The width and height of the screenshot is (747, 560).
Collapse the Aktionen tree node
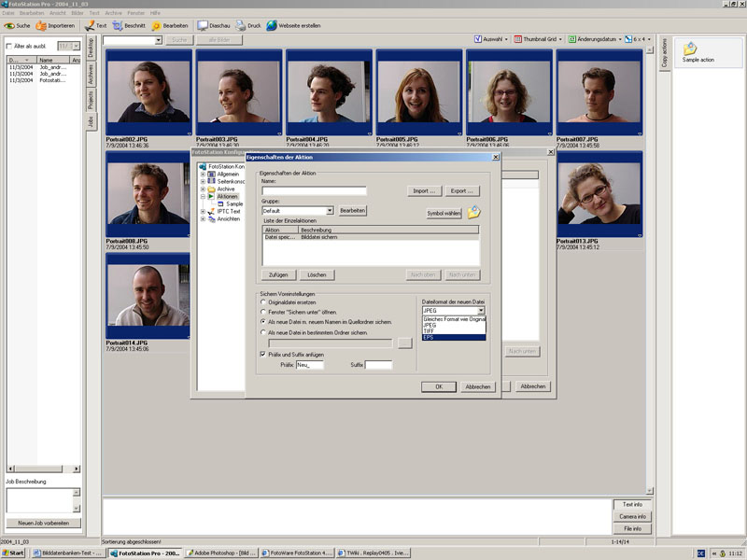point(203,196)
